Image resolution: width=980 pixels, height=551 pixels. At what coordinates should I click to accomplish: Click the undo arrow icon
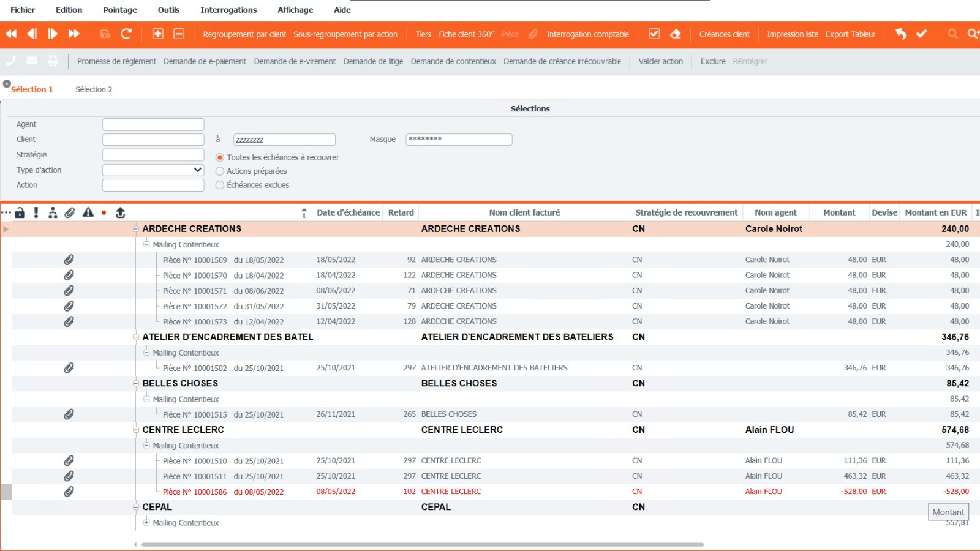pos(900,34)
